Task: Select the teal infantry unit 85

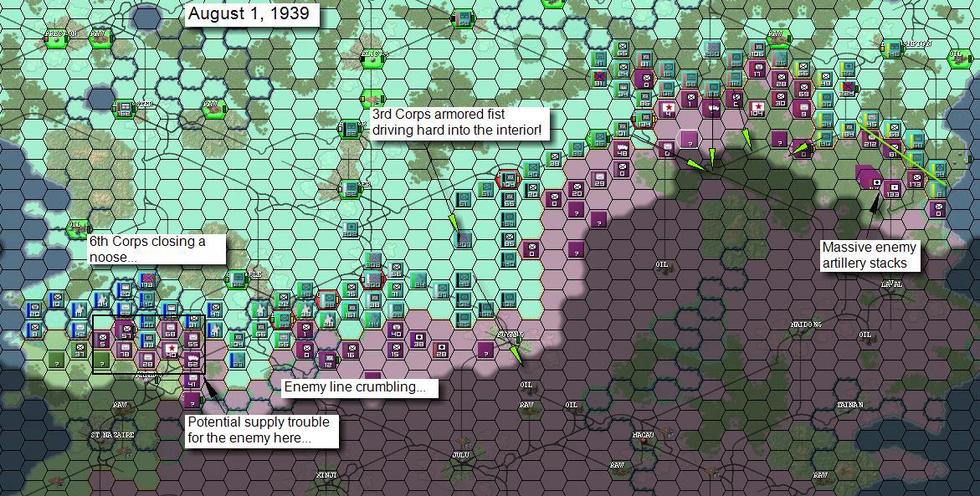Action: point(509,239)
